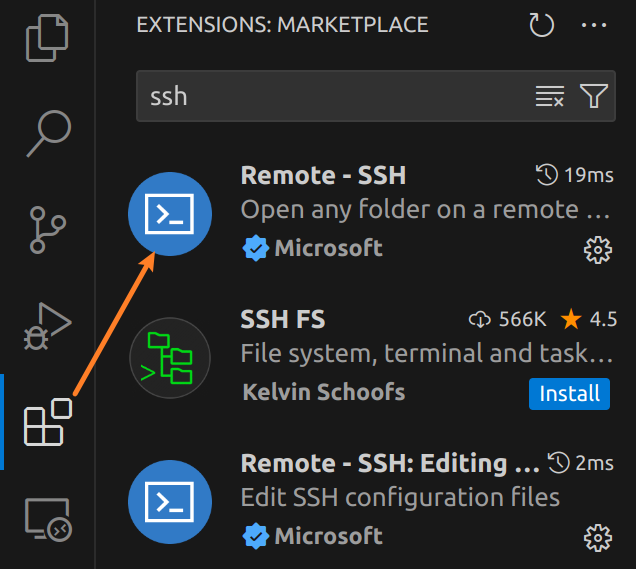Image resolution: width=636 pixels, height=569 pixels.
Task: Select the Extensions view icon
Action: (47, 422)
